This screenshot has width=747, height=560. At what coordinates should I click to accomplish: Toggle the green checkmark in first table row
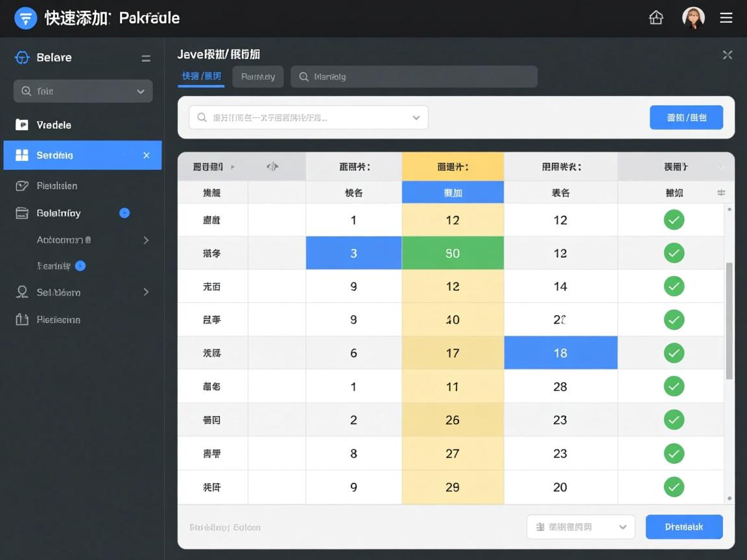(x=674, y=220)
